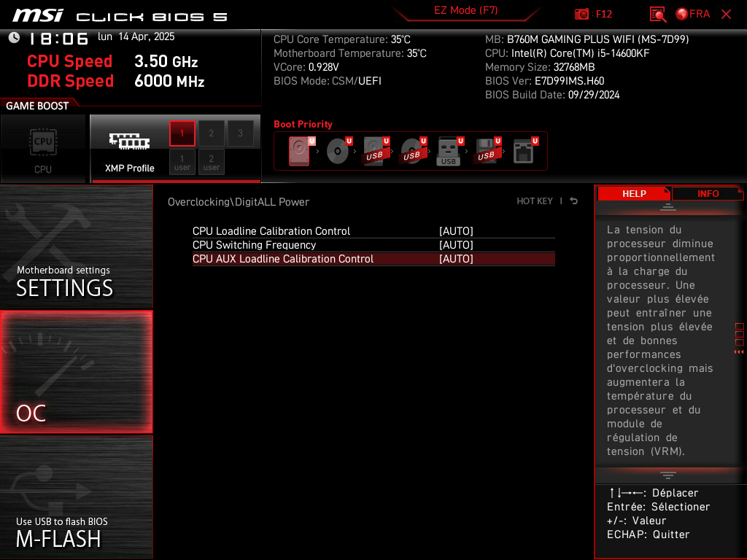Click the bottom arrow handle of help panel
The width and height of the screenshot is (747, 560).
668,475
